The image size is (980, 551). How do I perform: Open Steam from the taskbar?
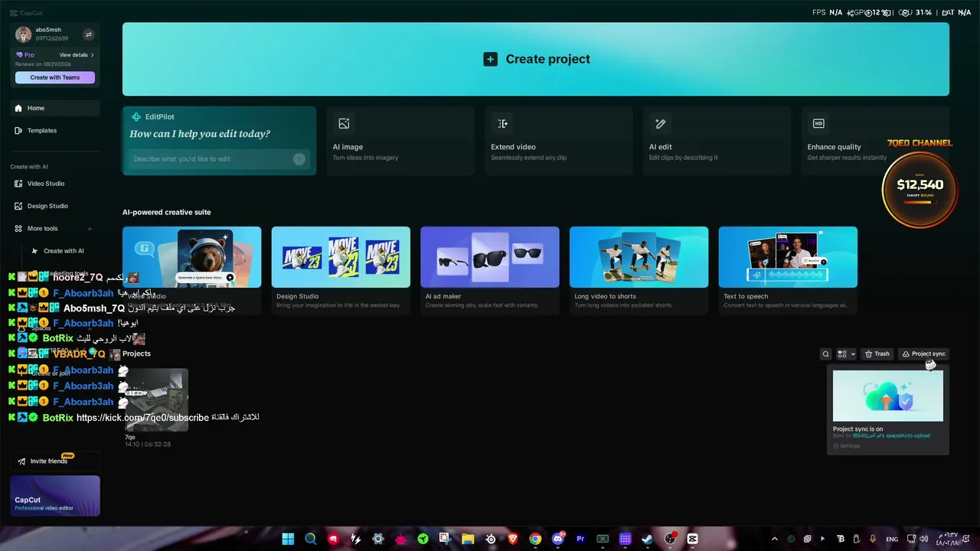(648, 539)
